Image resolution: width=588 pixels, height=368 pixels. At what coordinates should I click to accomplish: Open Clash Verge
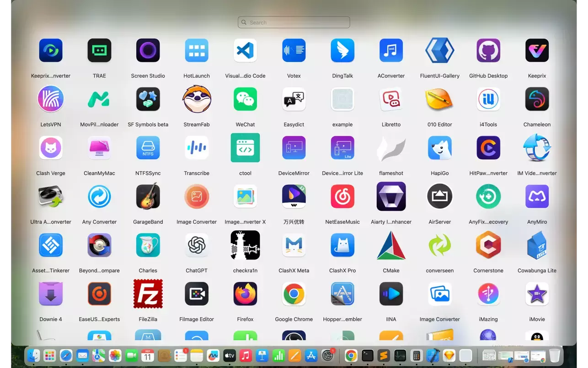tap(51, 148)
